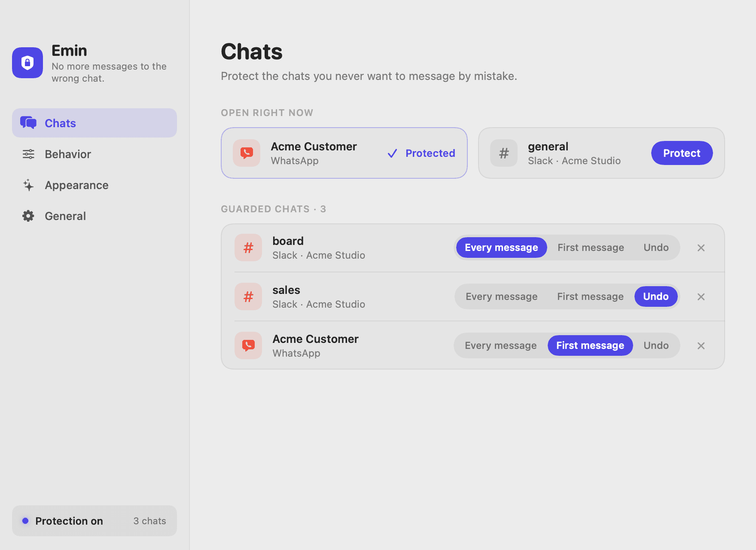Click the '3 chats' count text
756x550 pixels.
(x=149, y=521)
